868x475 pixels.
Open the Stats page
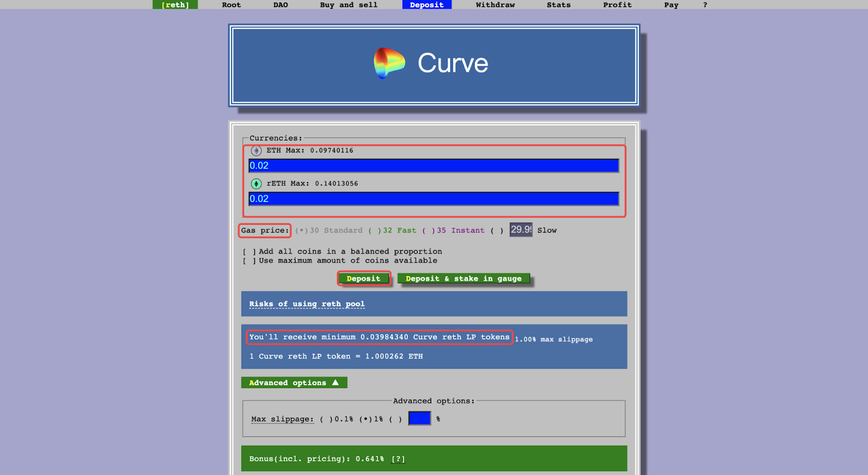(x=559, y=5)
